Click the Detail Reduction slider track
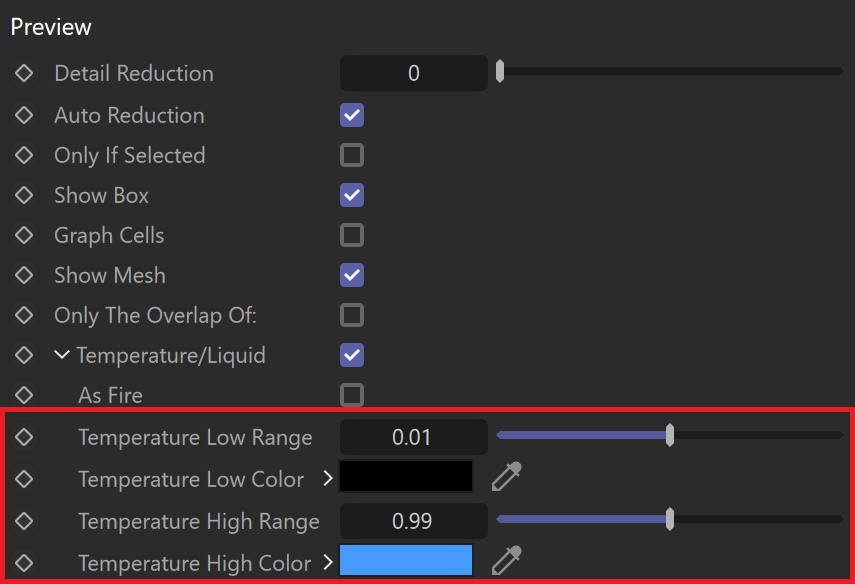855x584 pixels. pos(670,71)
